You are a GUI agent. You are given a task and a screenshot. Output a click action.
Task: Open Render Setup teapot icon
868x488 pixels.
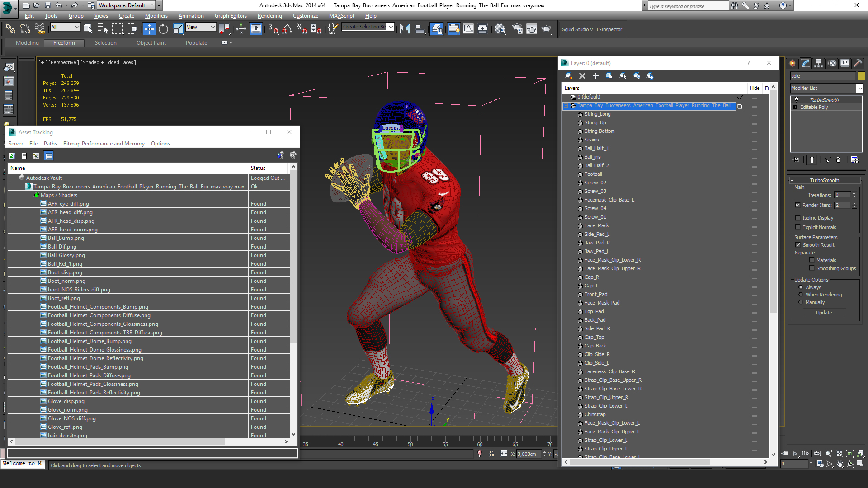click(x=517, y=29)
